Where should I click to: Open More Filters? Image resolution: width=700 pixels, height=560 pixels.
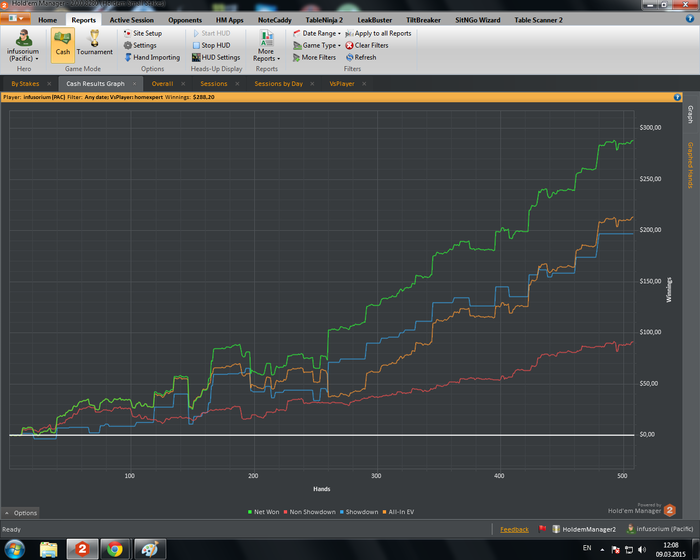click(314, 57)
